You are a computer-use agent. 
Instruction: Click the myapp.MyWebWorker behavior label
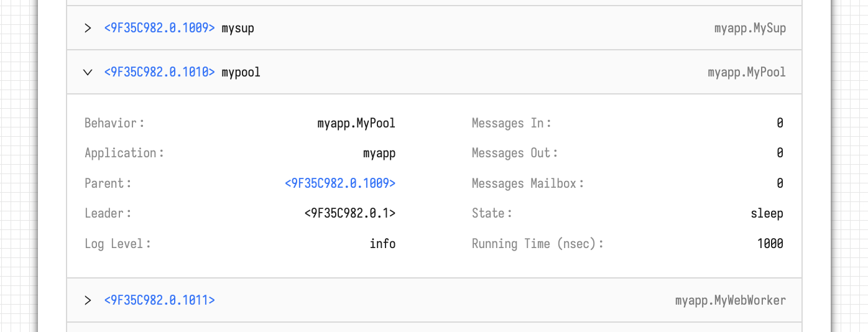(x=730, y=300)
